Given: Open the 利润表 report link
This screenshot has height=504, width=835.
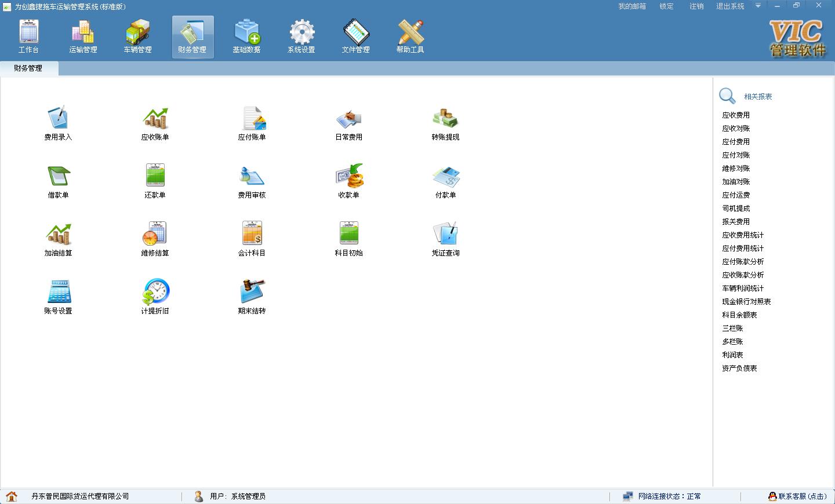Looking at the screenshot, I should [x=732, y=355].
